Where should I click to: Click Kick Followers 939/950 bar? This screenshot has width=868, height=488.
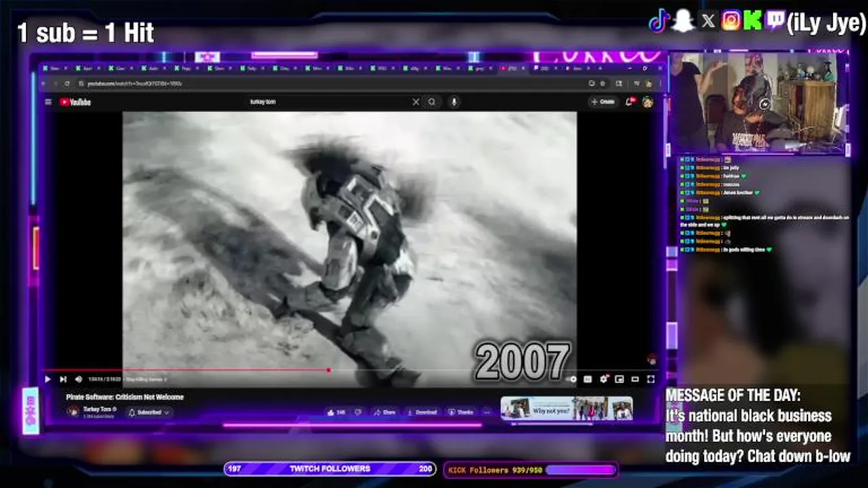tap(531, 470)
